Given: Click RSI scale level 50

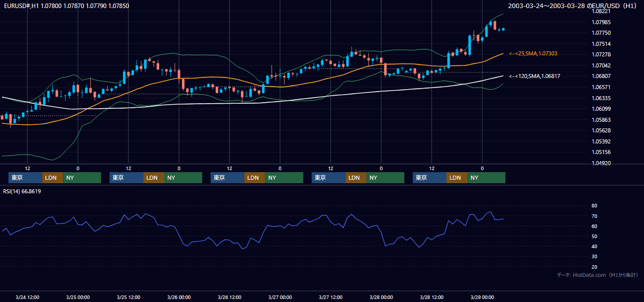Looking at the screenshot, I should pos(594,236).
